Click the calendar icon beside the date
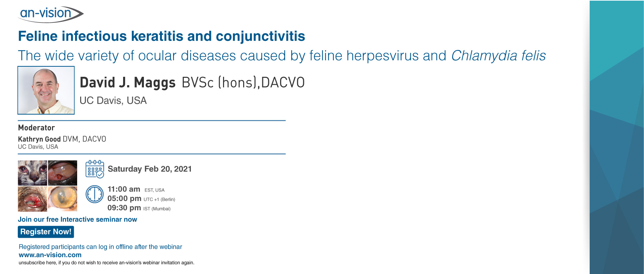Viewport: 644px width, 274px height. pyautogui.click(x=95, y=169)
